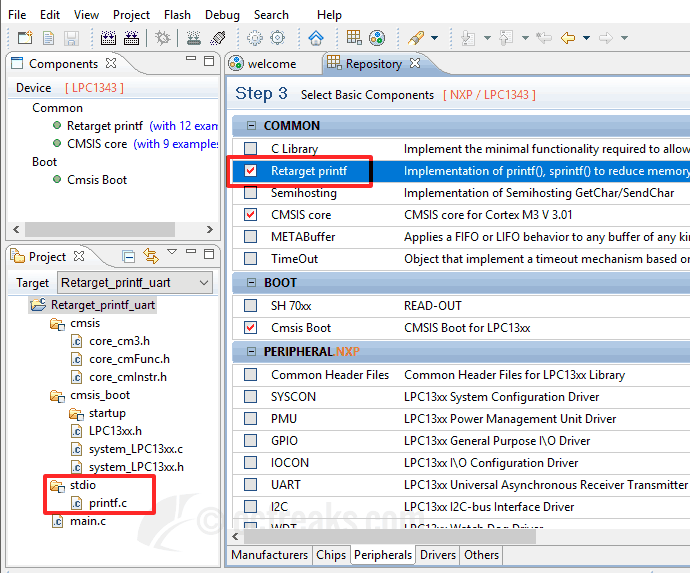Click the Build toolbar icon
The width and height of the screenshot is (690, 573).
pos(108,38)
